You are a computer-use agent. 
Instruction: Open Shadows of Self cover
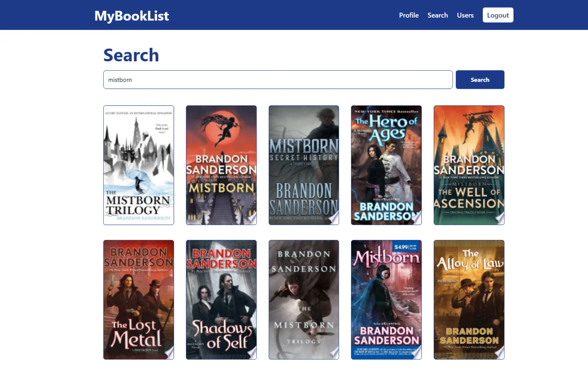tap(221, 300)
